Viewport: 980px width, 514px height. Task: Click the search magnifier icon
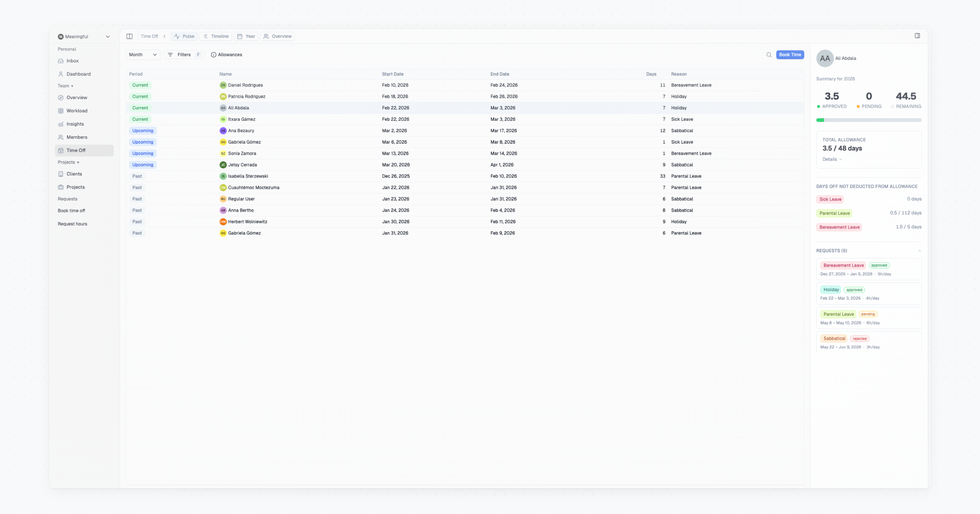pos(768,55)
